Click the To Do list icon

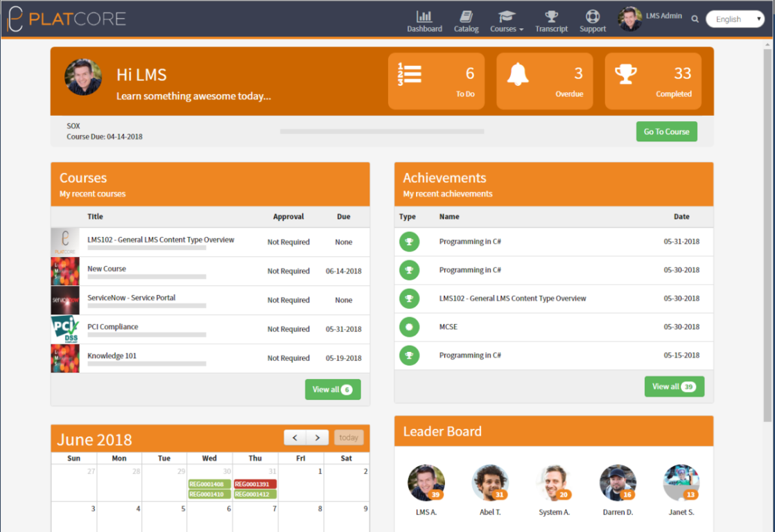(409, 73)
